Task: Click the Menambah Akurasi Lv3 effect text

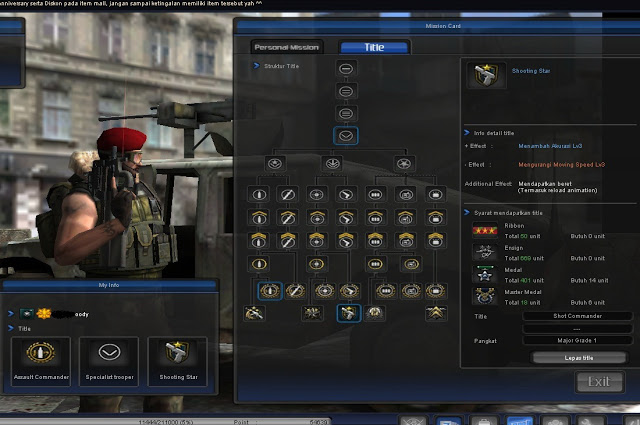Action: 550,146
